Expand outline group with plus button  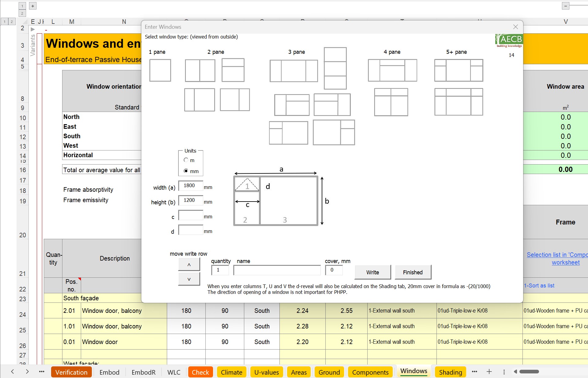[33, 6]
